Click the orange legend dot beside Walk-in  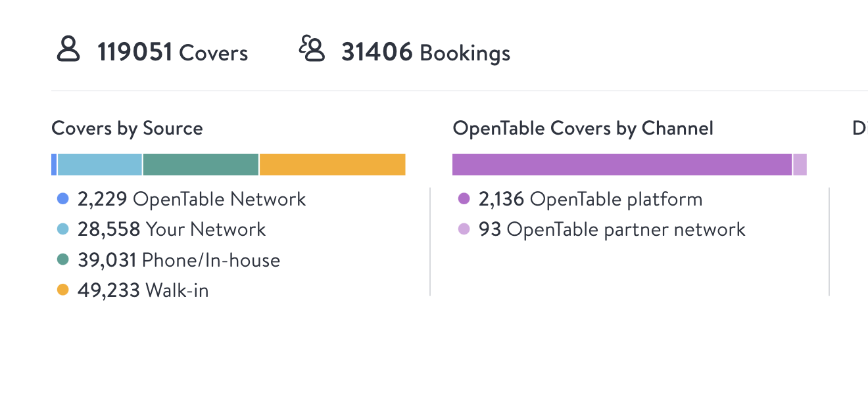[x=63, y=290]
